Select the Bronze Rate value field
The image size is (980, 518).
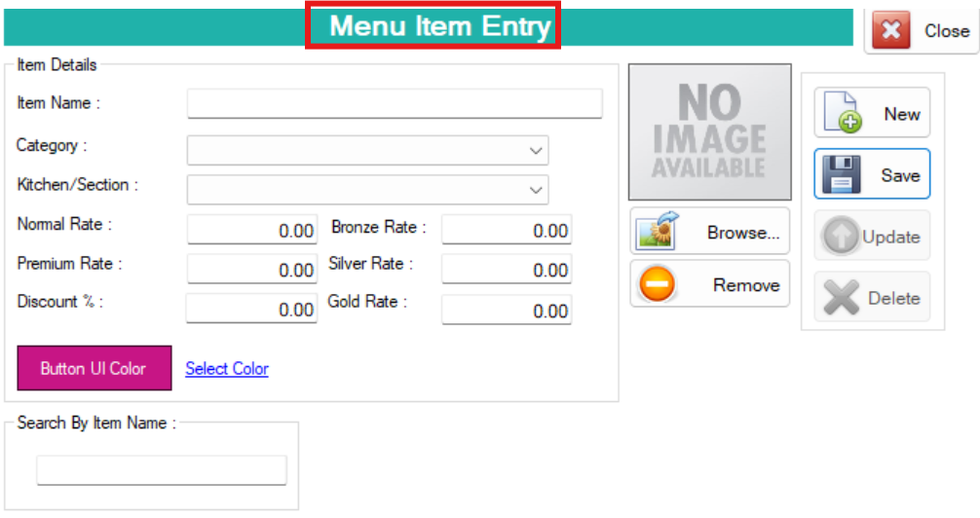pos(507,230)
